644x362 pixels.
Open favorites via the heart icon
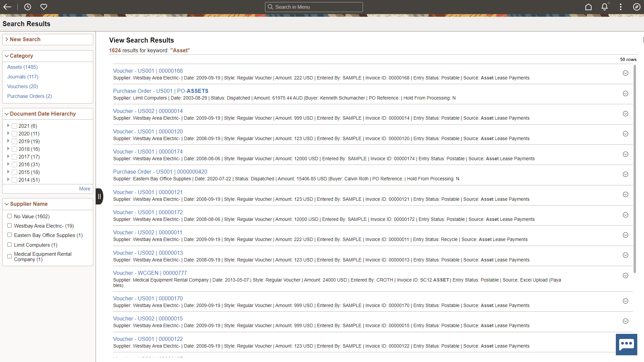click(x=44, y=7)
